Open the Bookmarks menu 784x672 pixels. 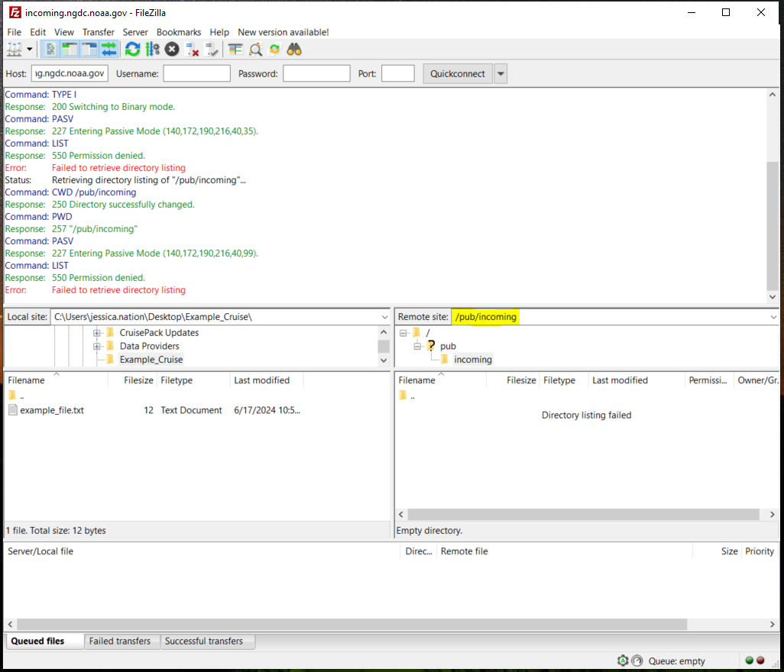179,32
